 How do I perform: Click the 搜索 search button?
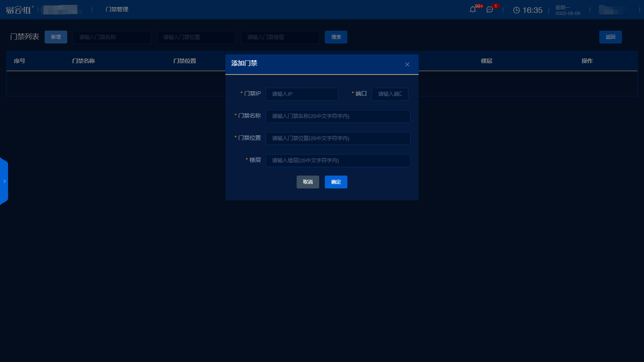(x=336, y=37)
